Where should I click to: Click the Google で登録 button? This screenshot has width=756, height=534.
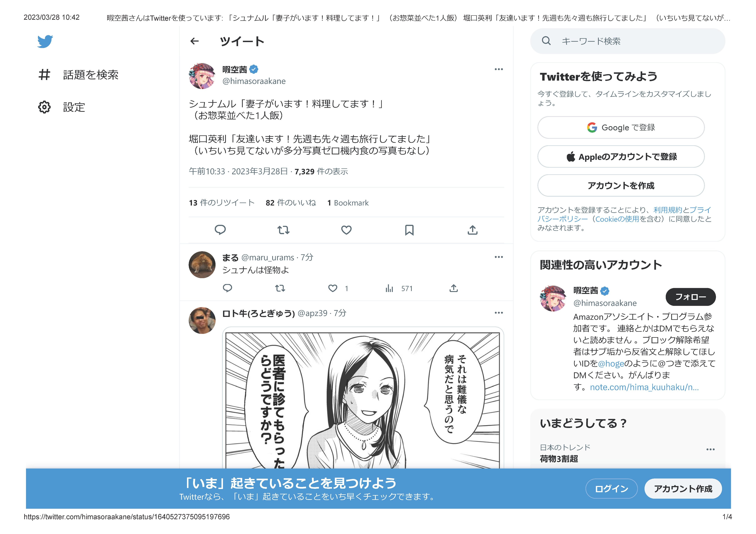click(621, 128)
